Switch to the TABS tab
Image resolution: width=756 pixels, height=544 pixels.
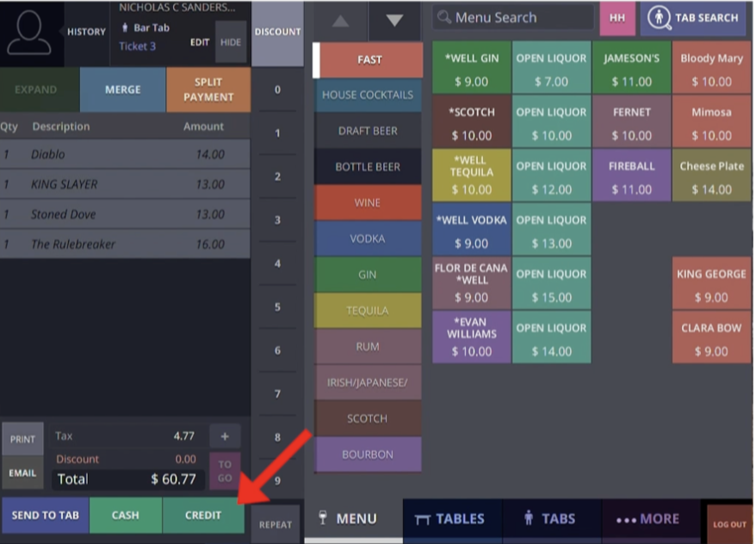[x=550, y=519]
